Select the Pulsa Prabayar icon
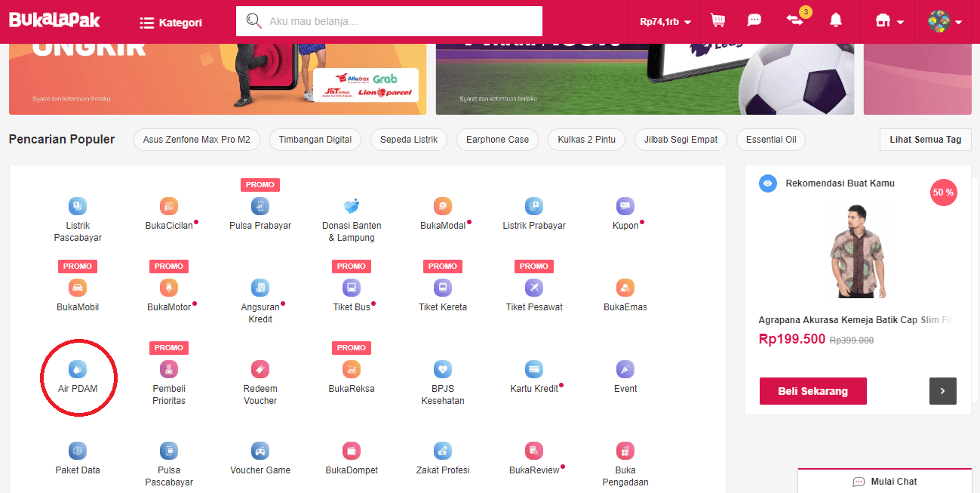980x493 pixels. [260, 206]
